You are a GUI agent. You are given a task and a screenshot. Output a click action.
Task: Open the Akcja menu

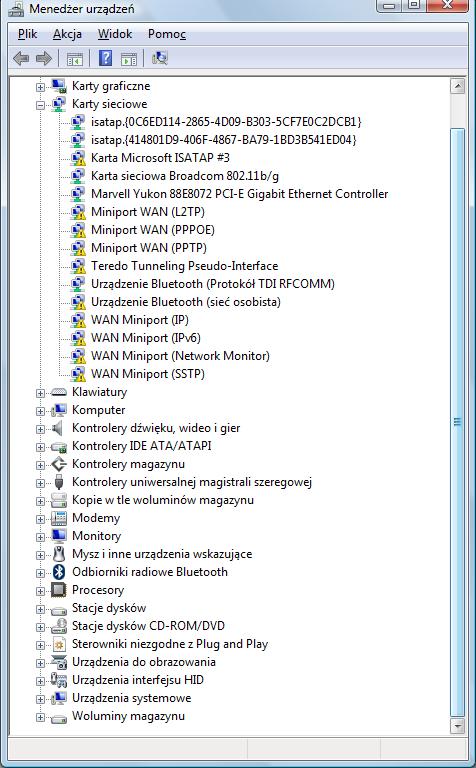coord(68,34)
